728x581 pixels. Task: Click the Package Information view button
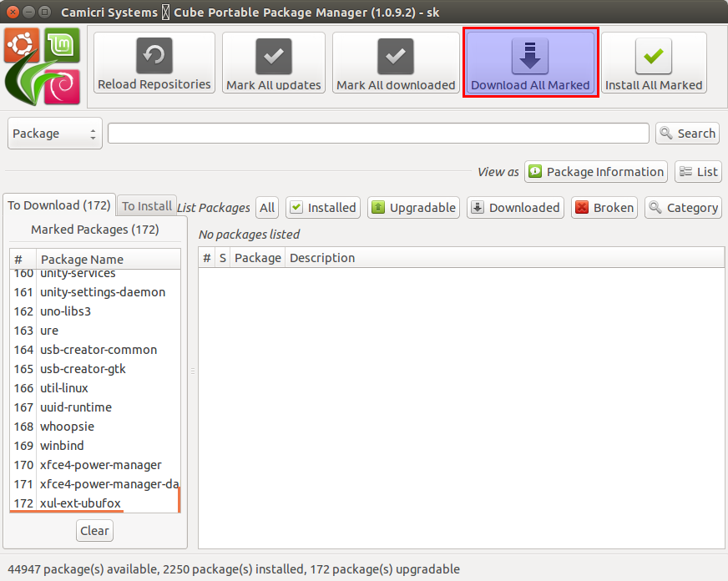coord(596,172)
